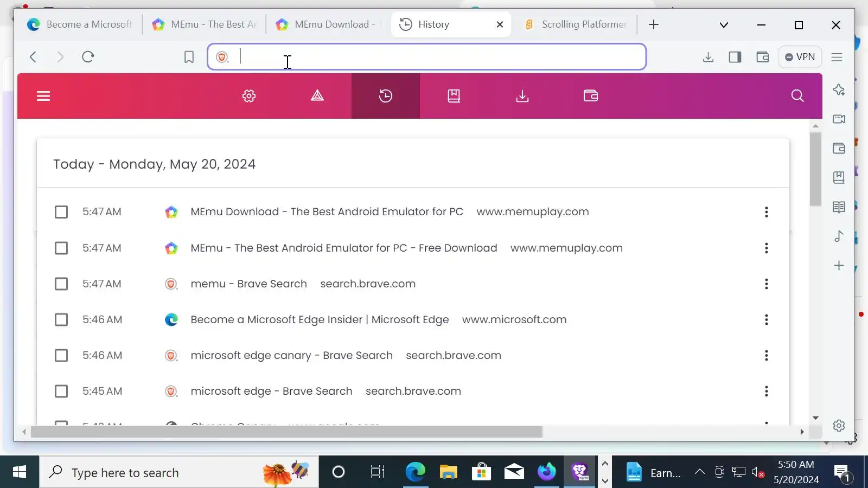The width and height of the screenshot is (868, 488).
Task: Open more actions for microsoft edge canary entry
Action: pos(767,355)
